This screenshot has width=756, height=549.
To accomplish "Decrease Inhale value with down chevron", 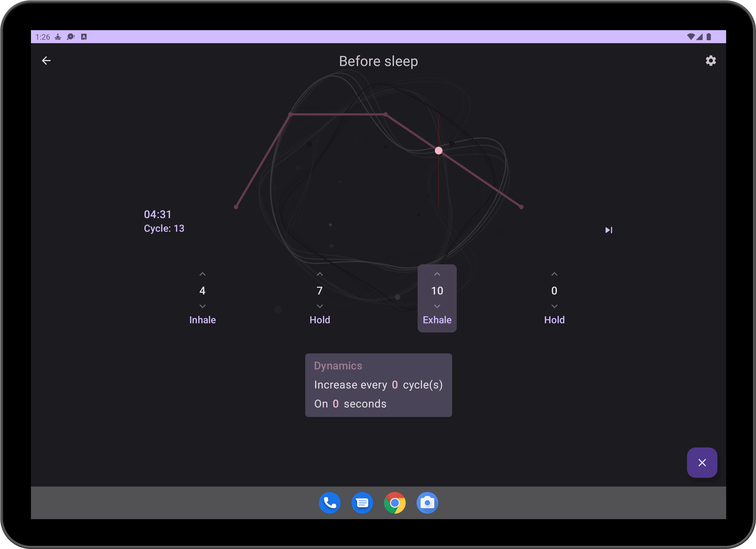I will pos(202,306).
